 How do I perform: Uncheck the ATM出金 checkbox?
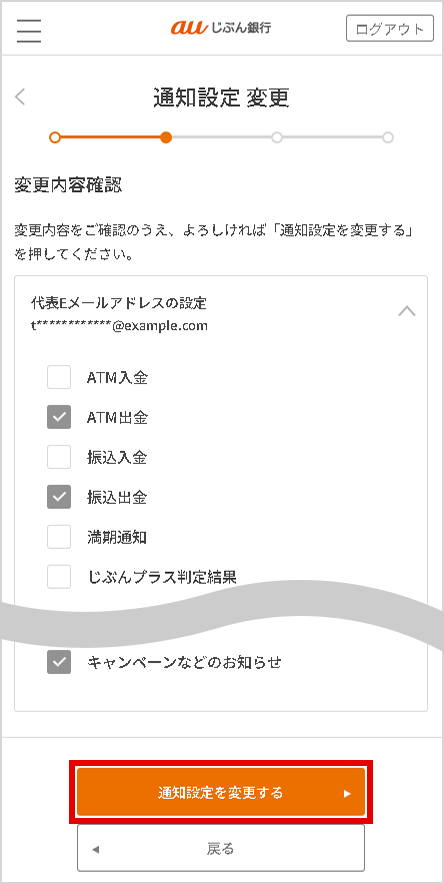pyautogui.click(x=59, y=417)
